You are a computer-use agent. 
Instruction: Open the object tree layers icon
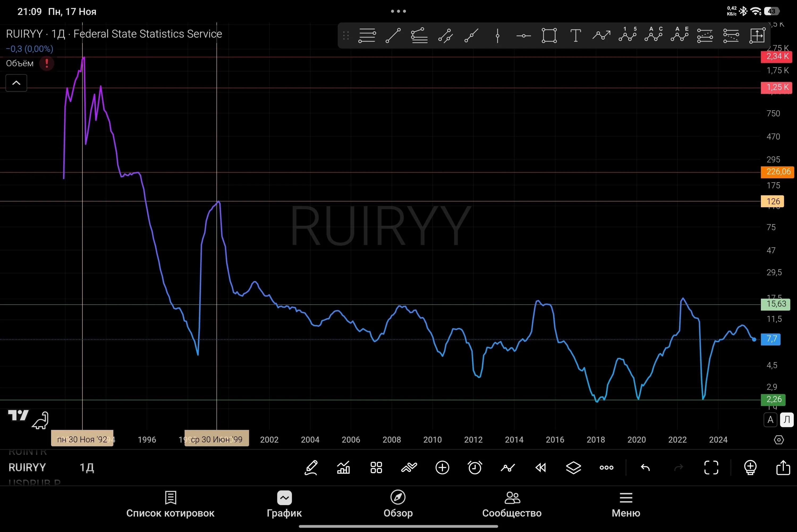pyautogui.click(x=574, y=467)
